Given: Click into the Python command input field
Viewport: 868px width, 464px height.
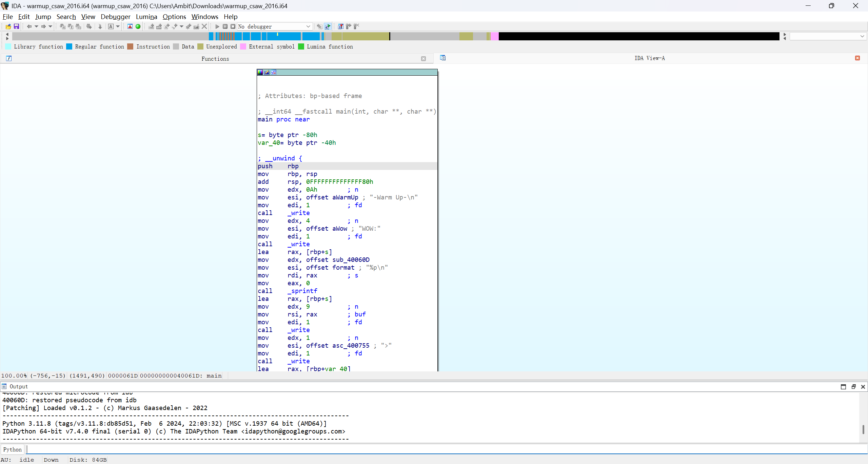Looking at the screenshot, I should pos(441,449).
